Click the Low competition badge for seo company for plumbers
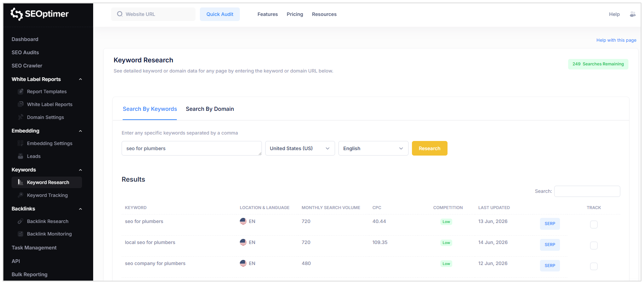The height and width of the screenshot is (284, 644). 446,264
